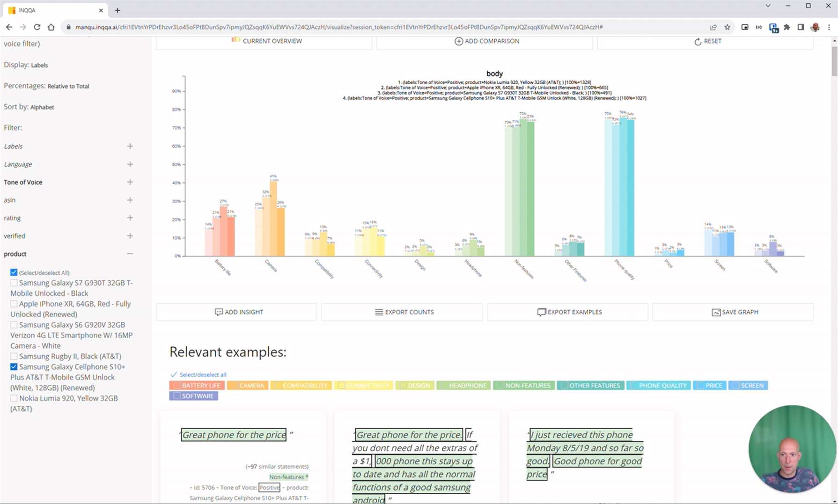
Task: Uncheck Samsung Galaxy Cellphone S10+ Plus
Action: point(14,367)
